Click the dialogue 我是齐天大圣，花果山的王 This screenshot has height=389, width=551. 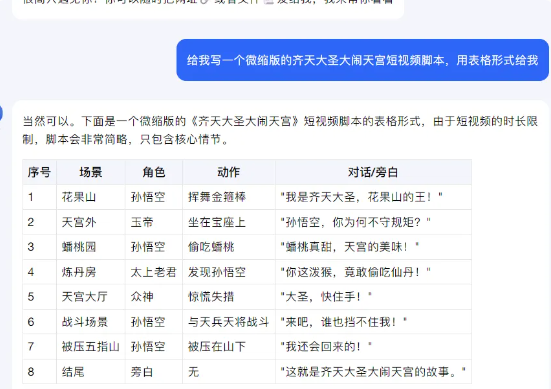point(373,197)
